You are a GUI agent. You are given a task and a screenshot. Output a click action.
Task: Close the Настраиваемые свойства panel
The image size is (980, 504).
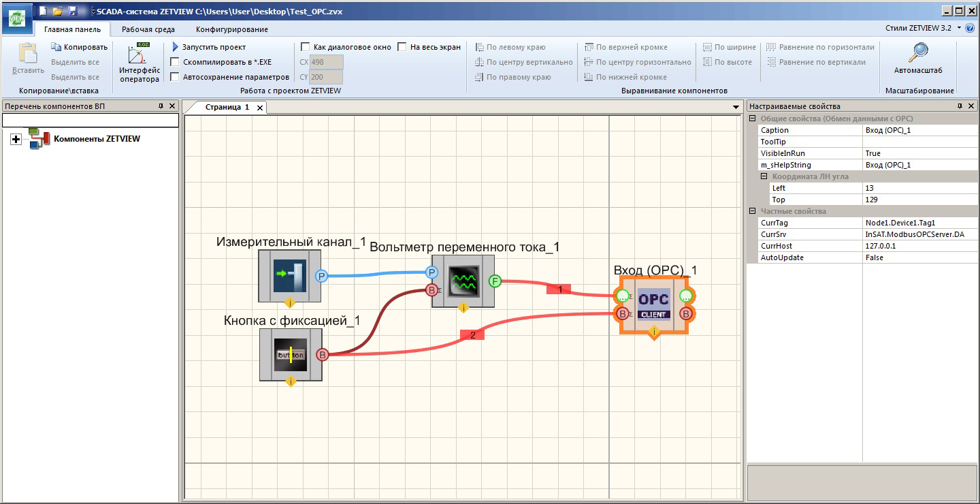click(971, 106)
